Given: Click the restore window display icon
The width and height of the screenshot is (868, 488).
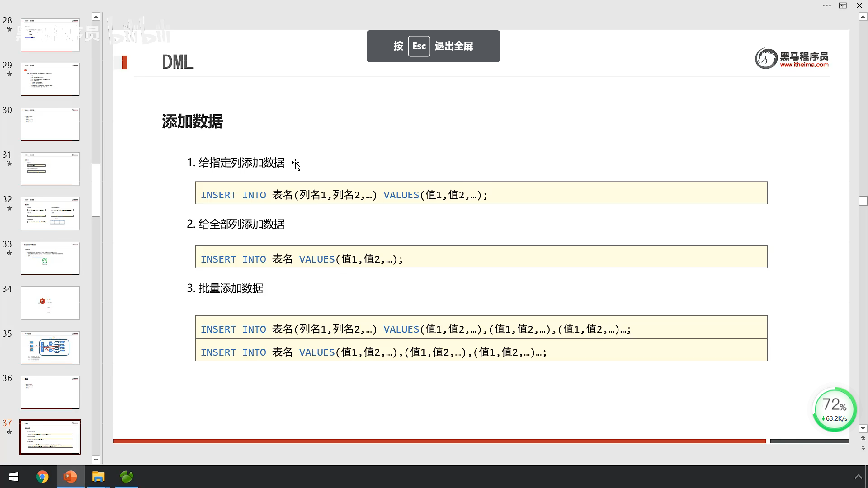Looking at the screenshot, I should (x=843, y=6).
